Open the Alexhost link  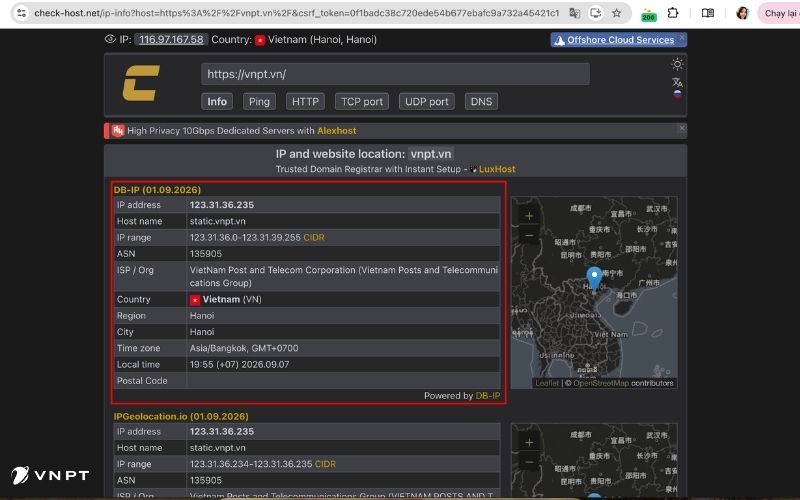336,131
